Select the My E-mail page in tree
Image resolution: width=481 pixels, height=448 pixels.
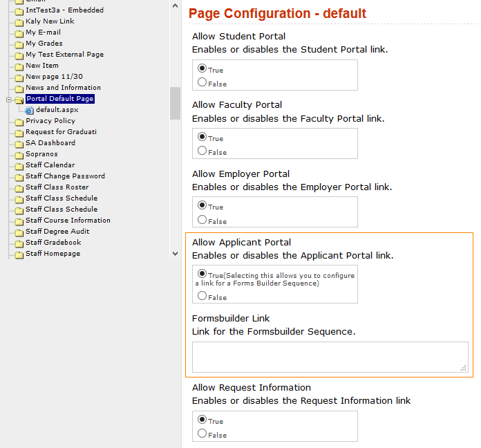pyautogui.click(x=43, y=32)
